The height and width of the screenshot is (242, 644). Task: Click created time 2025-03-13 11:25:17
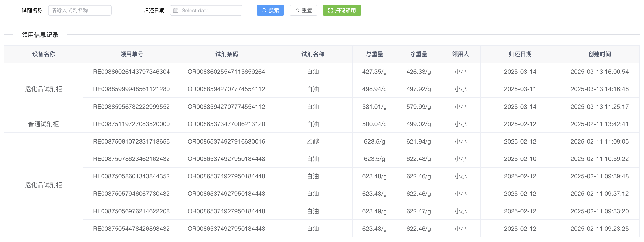coord(600,107)
